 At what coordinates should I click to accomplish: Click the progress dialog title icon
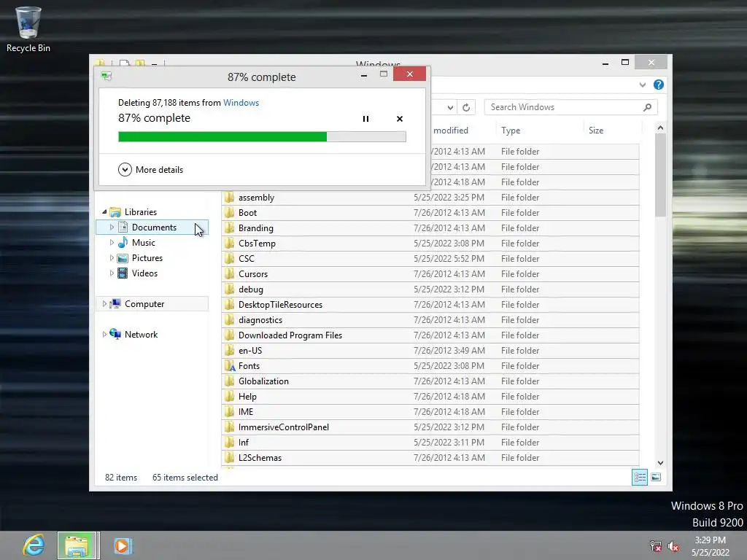tap(107, 76)
